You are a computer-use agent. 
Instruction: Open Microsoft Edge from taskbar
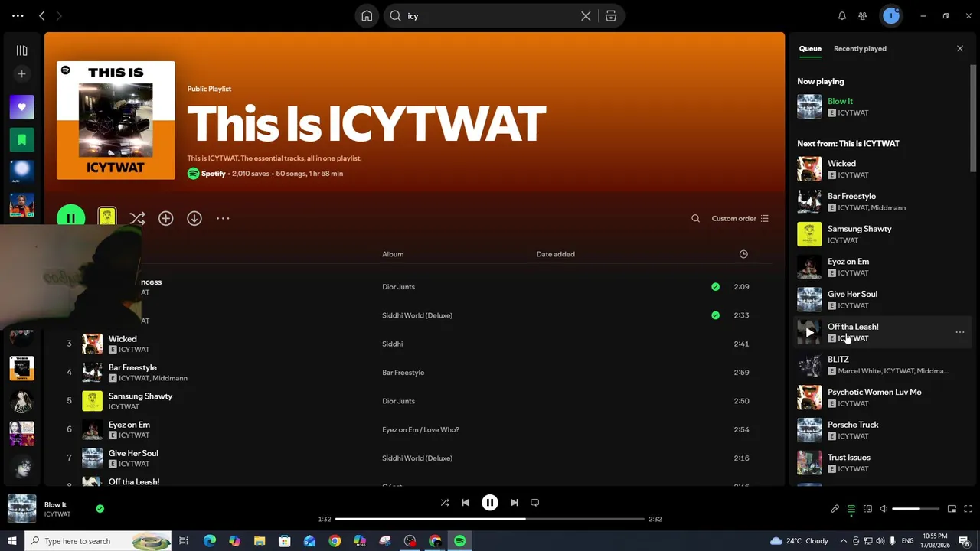click(x=210, y=541)
